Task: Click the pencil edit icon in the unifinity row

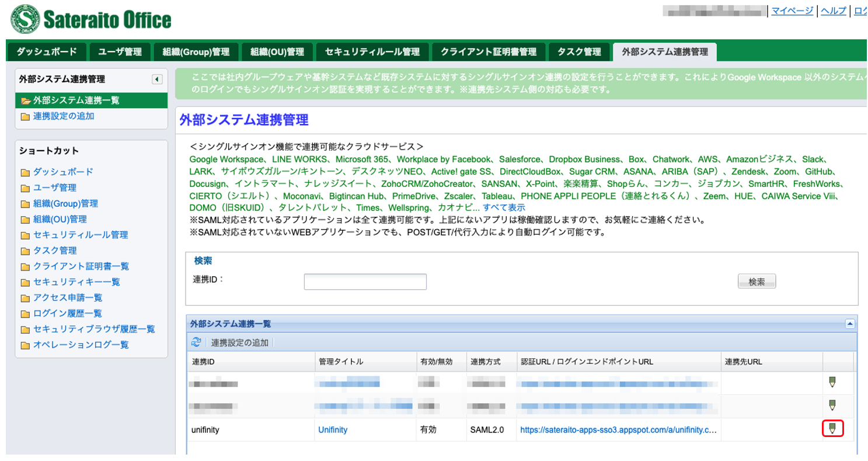Action: tap(832, 429)
